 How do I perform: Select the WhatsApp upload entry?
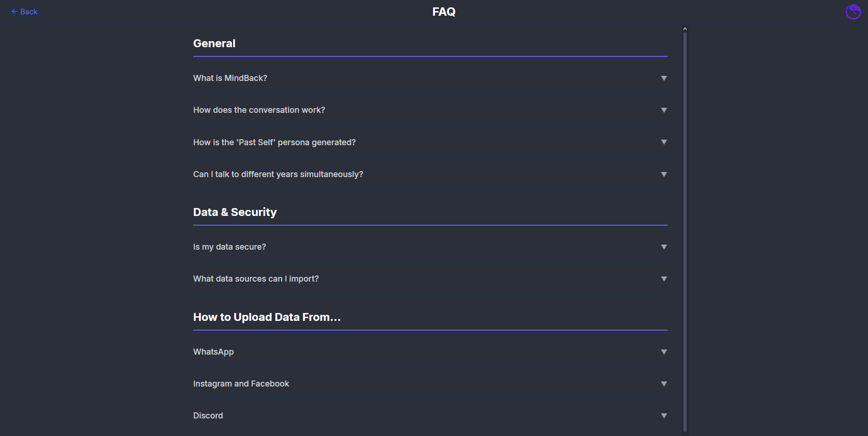click(213, 352)
